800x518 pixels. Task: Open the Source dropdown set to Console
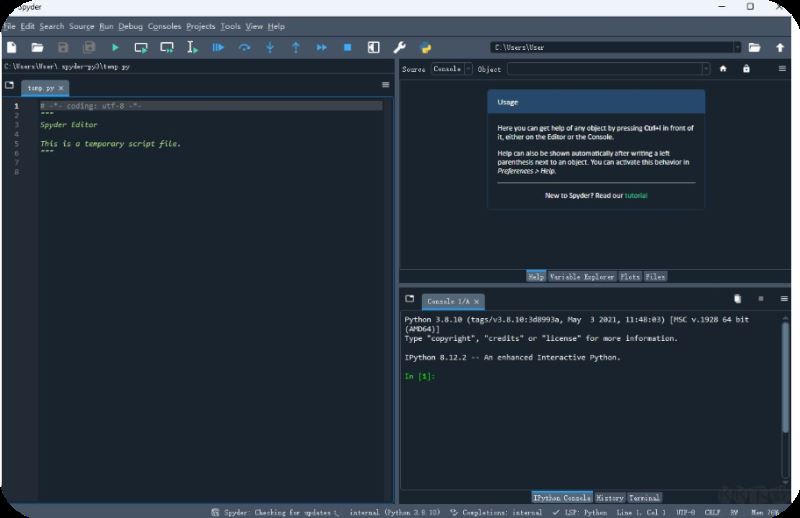coord(451,69)
